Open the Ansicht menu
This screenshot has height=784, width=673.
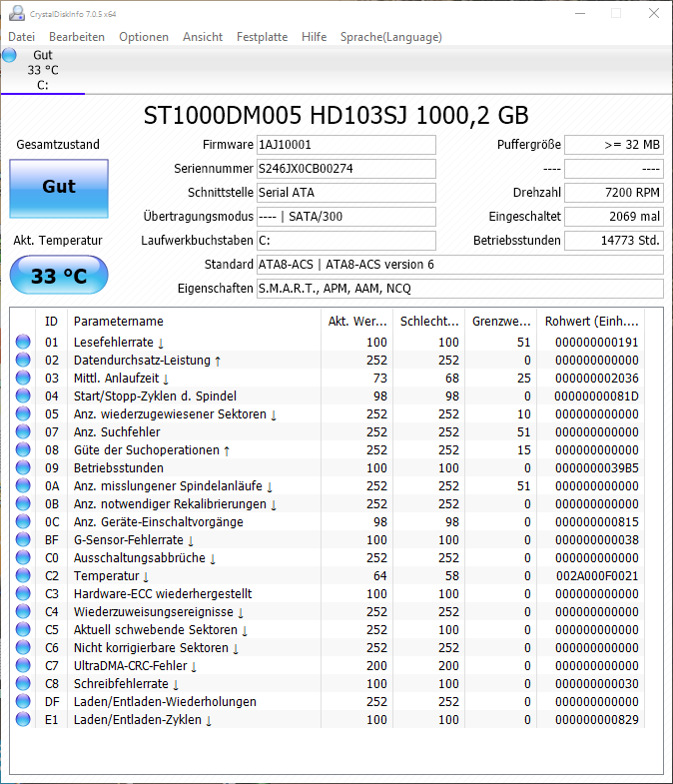click(203, 37)
